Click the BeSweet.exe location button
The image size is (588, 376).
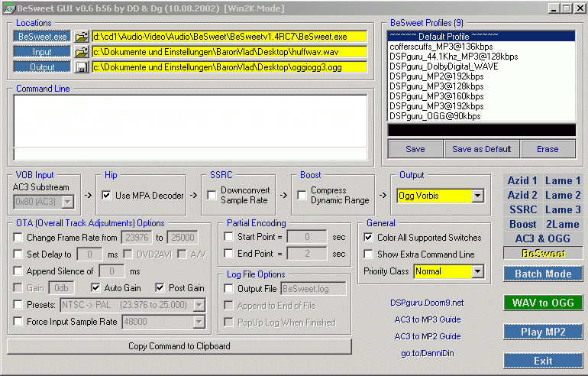coord(42,37)
